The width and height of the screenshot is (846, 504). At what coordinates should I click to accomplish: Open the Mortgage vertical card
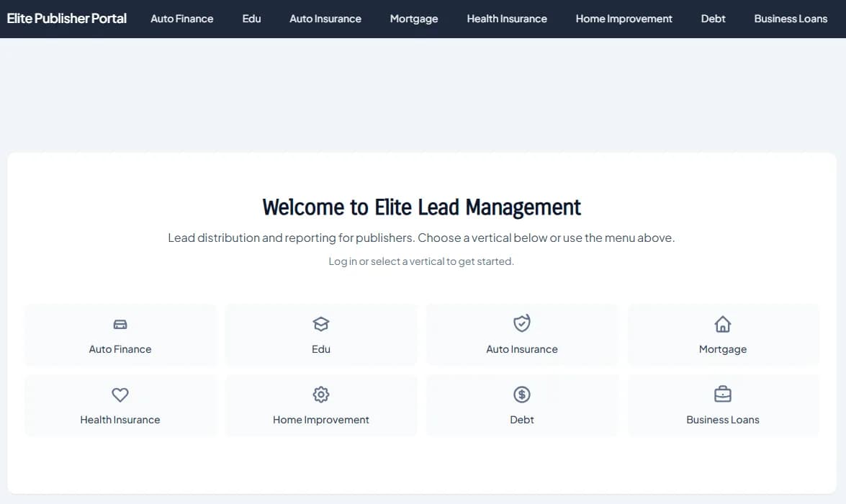[722, 335]
